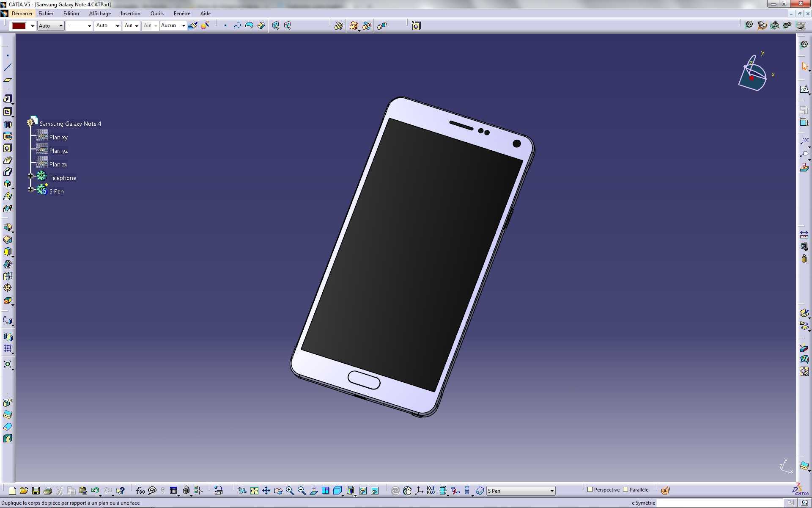The height and width of the screenshot is (508, 812).
Task: Click the Zoom In magnifier
Action: click(x=290, y=491)
